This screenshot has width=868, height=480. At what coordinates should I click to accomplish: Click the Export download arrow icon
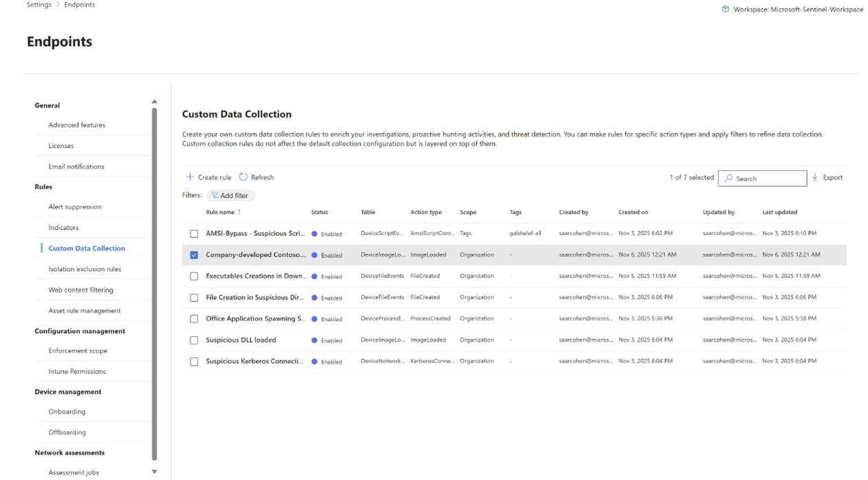click(815, 177)
